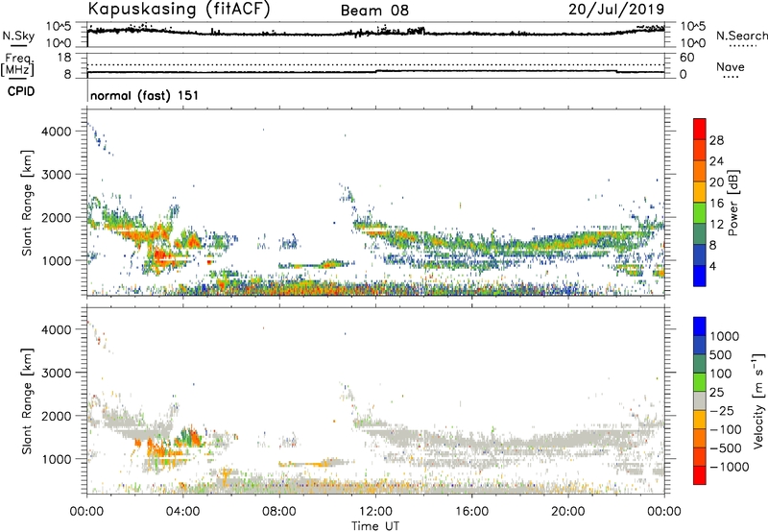Viewport: 768px width, 532px height.
Task: Select the Freq. [MHz] axis label
Action: (18, 66)
